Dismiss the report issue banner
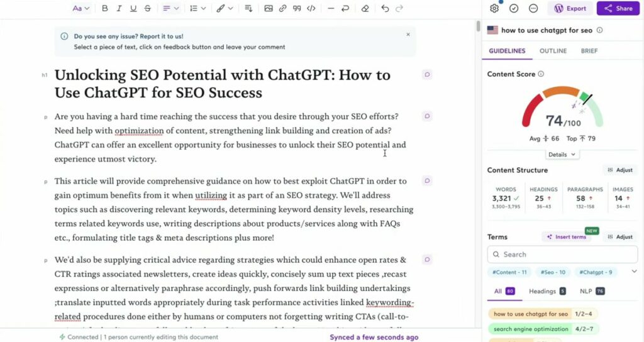This screenshot has height=342, width=644. 408,35
